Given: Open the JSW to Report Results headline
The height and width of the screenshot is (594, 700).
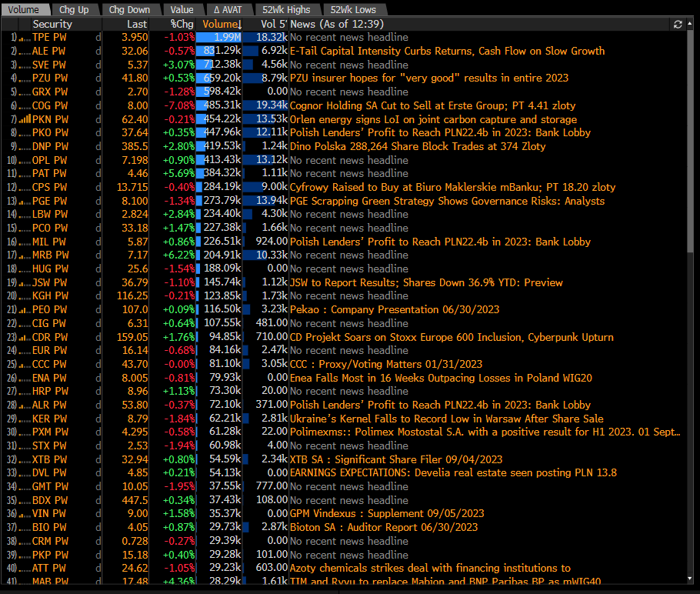Looking at the screenshot, I should [x=426, y=282].
